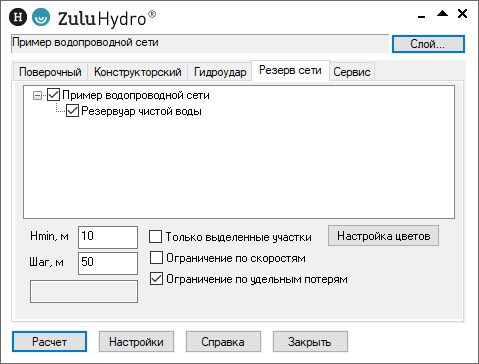Screen dimensions: 479x364
Task: Minimize the ZuluHydro window
Action: click(x=422, y=16)
